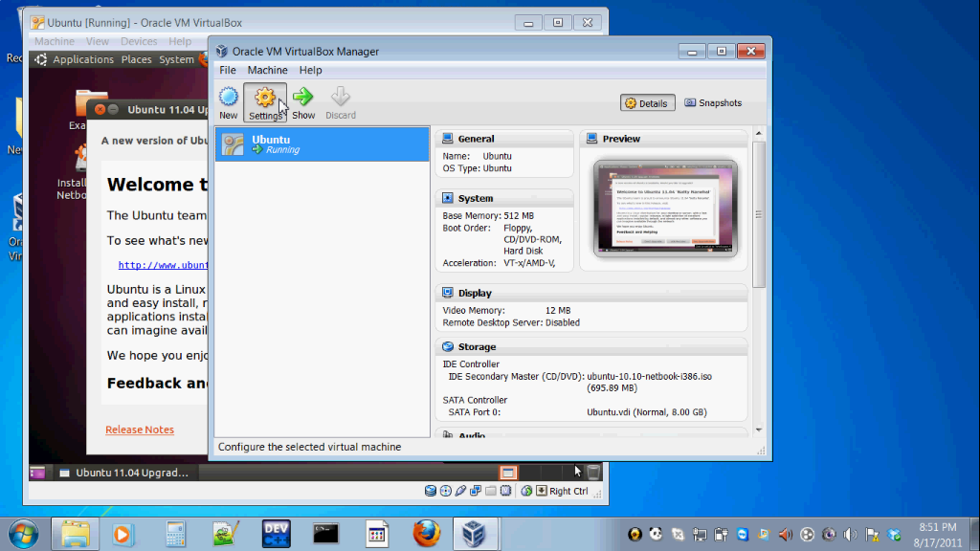980x551 pixels.
Task: Click the optical disc status icon
Action: (x=446, y=491)
